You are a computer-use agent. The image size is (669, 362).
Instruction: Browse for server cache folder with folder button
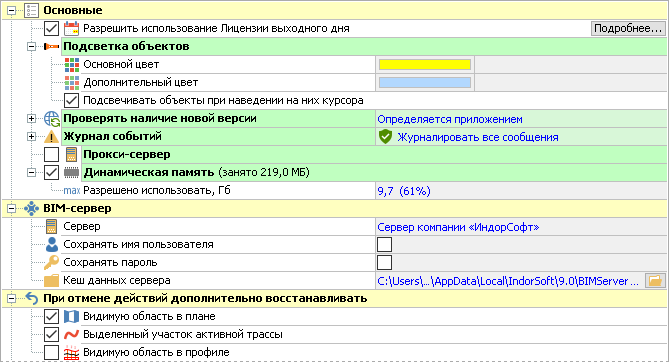655,280
